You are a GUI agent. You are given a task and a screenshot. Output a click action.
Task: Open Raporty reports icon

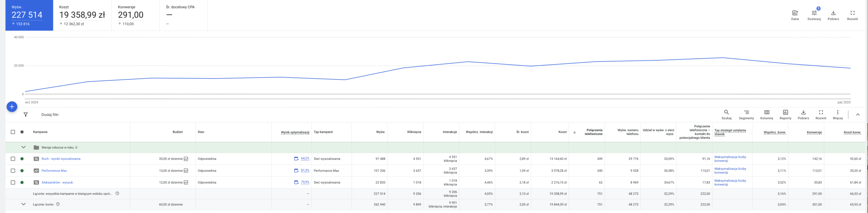click(x=785, y=114)
